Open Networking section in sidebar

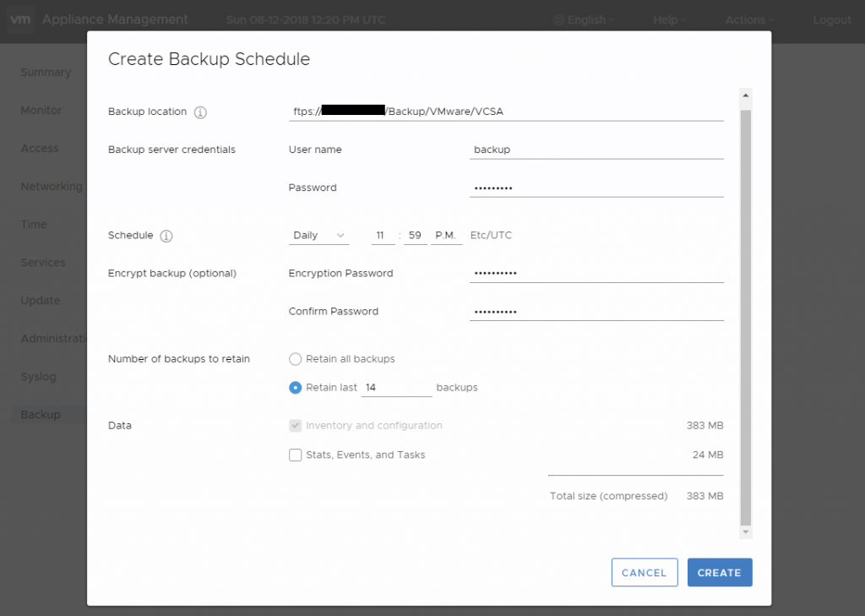[x=52, y=187]
